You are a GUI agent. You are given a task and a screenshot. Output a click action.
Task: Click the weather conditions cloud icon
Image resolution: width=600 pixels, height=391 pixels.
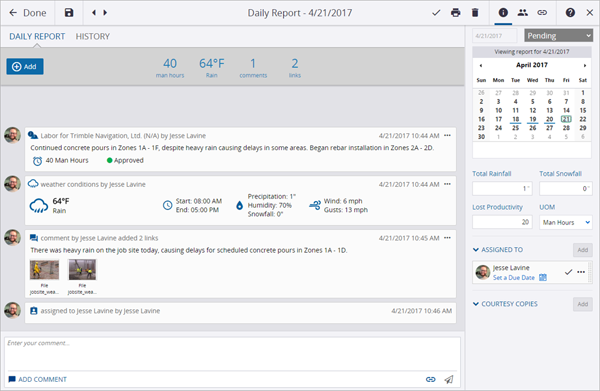tap(33, 184)
